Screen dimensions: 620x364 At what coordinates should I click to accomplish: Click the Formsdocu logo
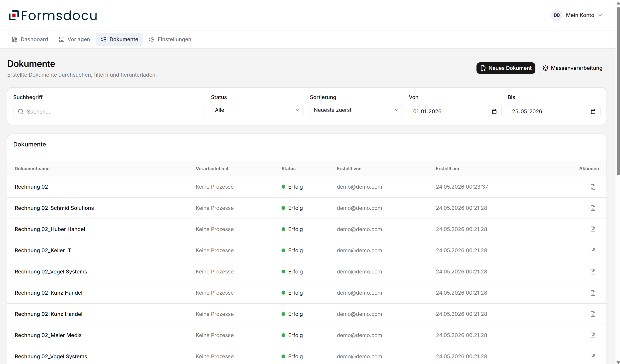pos(53,15)
